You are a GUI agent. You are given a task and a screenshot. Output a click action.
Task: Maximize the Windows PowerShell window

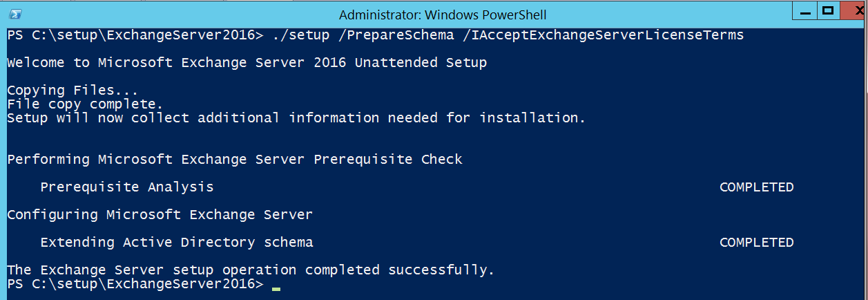pyautogui.click(x=827, y=12)
